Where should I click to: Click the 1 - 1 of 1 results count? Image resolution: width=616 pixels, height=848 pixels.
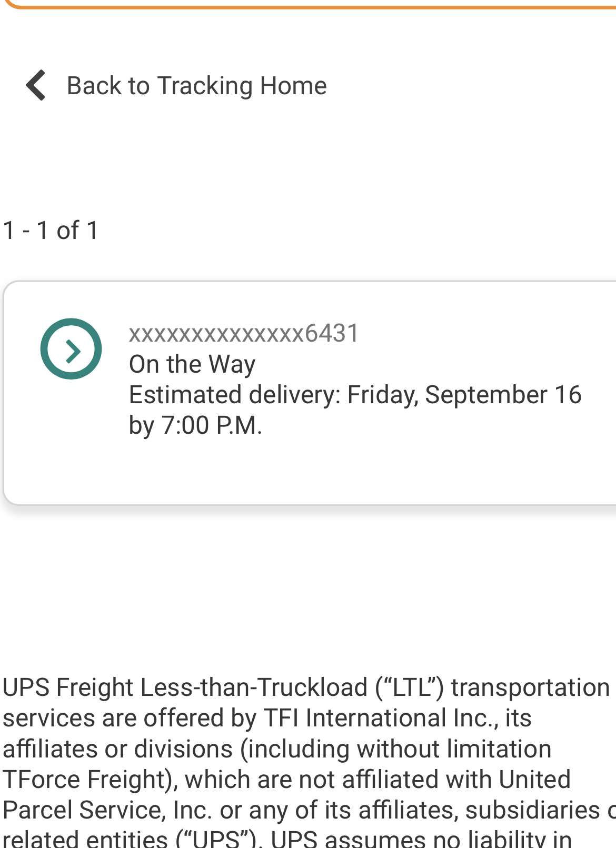[x=51, y=231]
